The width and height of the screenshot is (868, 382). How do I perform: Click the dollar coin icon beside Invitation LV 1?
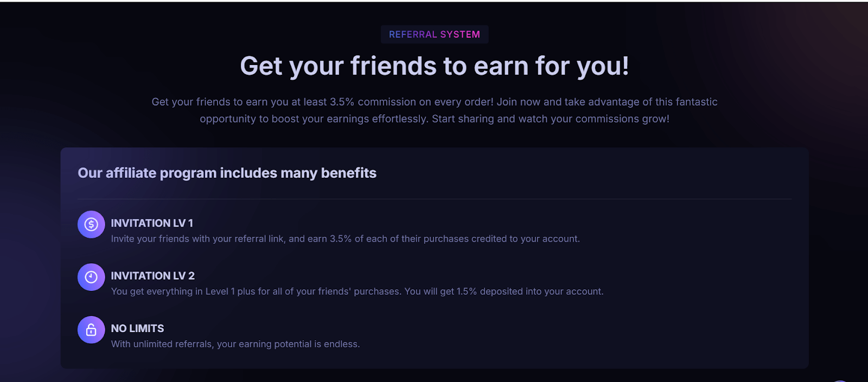[x=91, y=224]
